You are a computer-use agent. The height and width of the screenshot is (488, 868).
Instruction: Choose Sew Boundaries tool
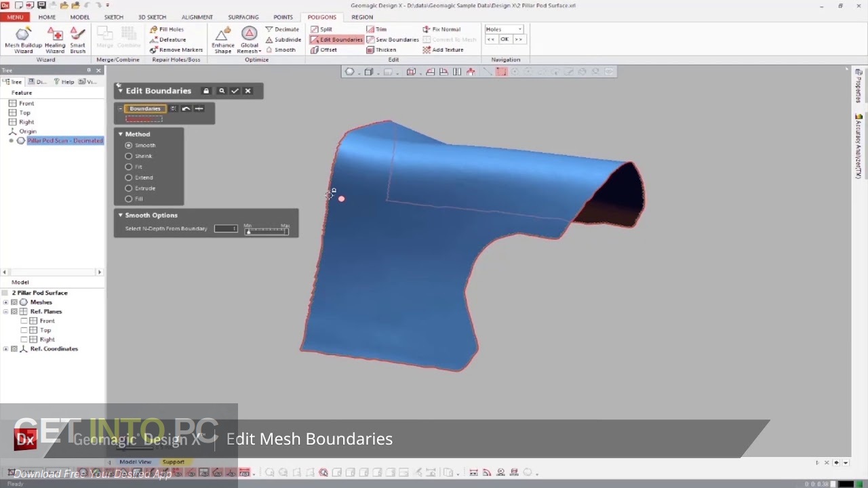point(393,39)
